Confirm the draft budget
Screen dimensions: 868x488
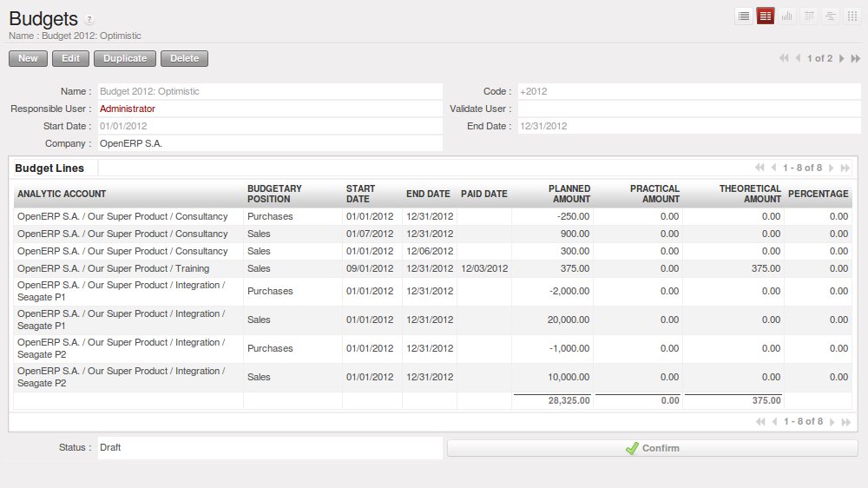pyautogui.click(x=653, y=448)
